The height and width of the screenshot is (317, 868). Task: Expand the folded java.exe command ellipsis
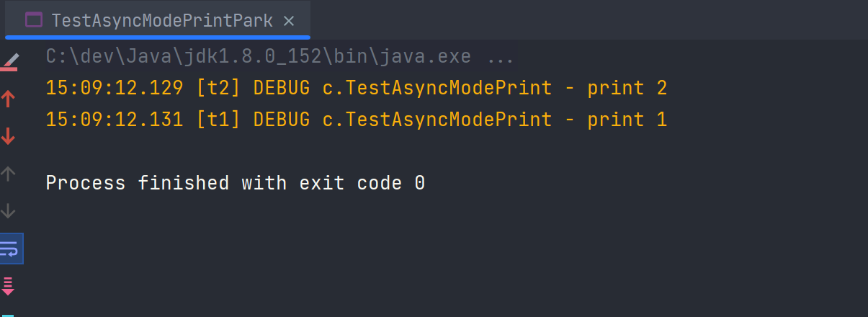[x=500, y=56]
